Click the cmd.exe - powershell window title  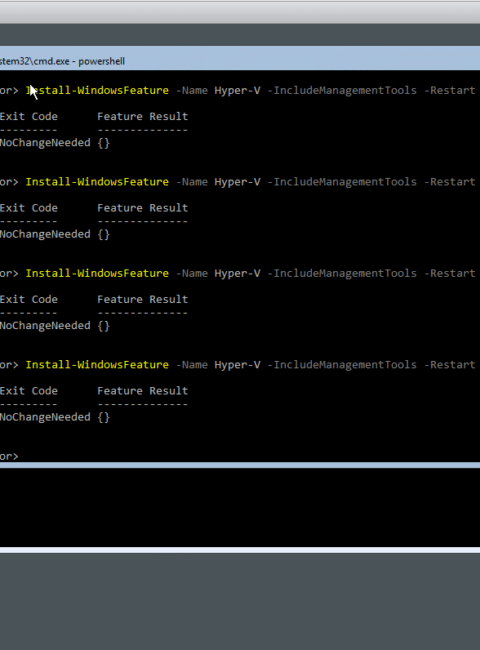point(62,61)
